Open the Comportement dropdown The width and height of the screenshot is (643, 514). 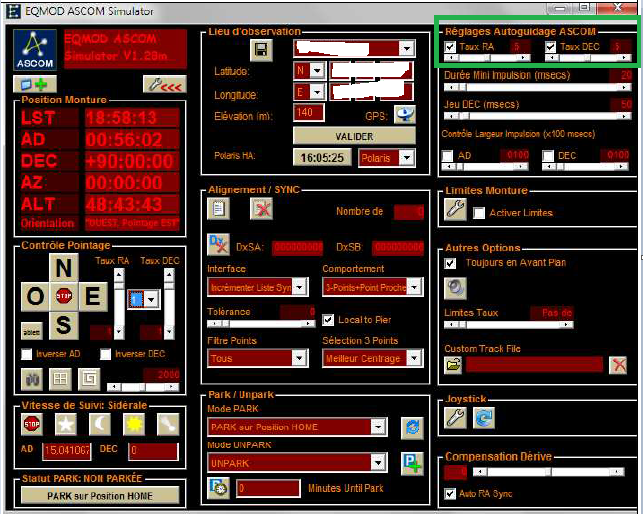point(415,287)
